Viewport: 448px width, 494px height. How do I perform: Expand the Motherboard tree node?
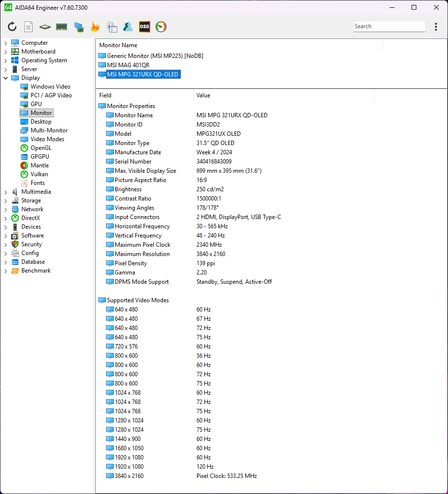coord(5,52)
